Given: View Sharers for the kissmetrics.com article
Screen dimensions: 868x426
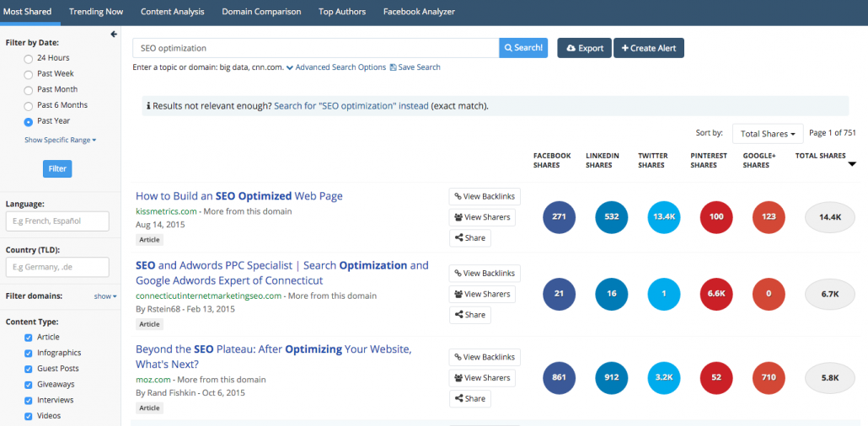Looking at the screenshot, I should [x=482, y=217].
